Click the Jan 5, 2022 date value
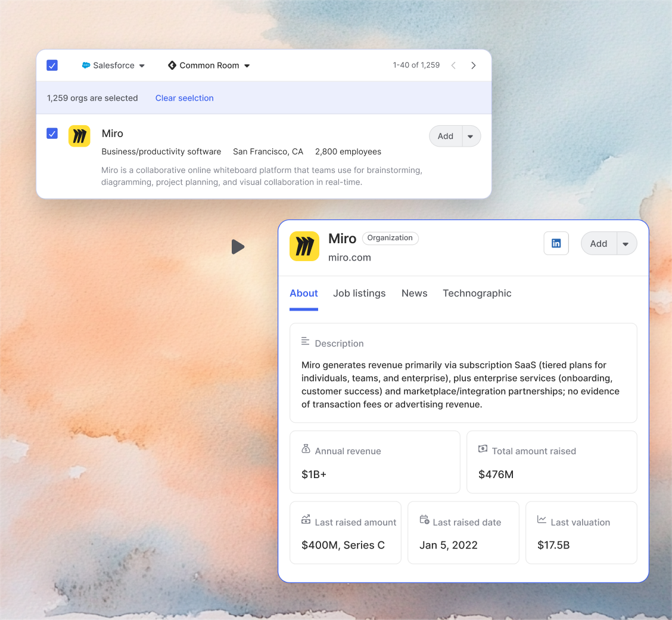Image resolution: width=672 pixels, height=620 pixels. [448, 545]
